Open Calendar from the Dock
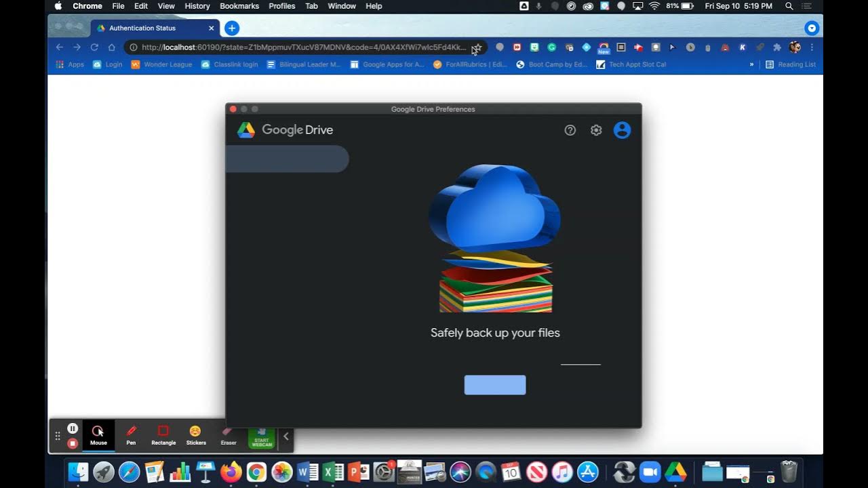Screen dimensions: 868x488 coord(511,472)
